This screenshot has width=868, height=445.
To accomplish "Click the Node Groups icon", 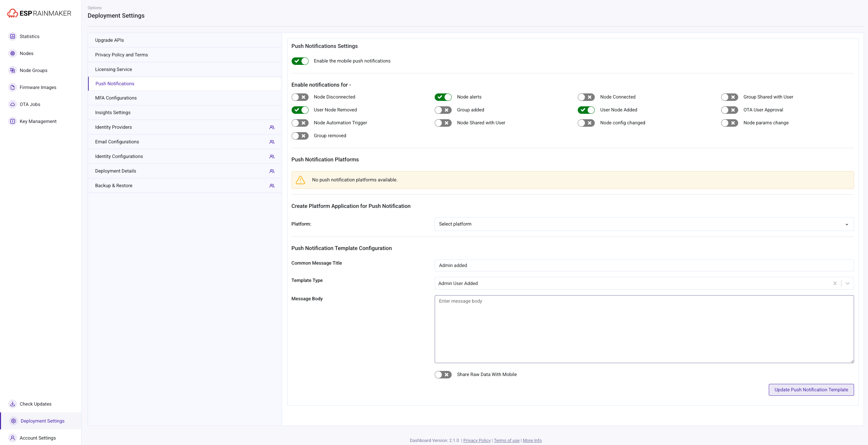I will point(13,70).
